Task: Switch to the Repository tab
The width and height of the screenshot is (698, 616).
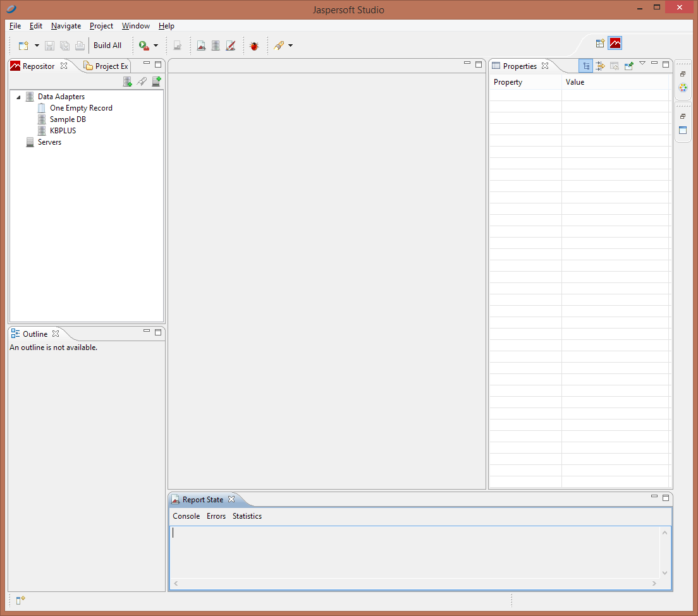Action: [x=39, y=66]
